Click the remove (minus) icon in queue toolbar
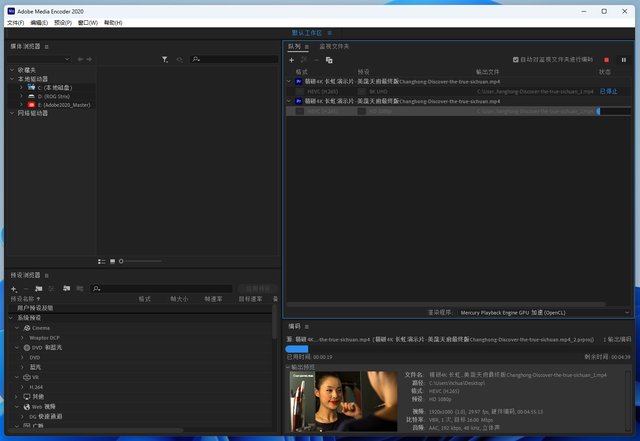 316,60
